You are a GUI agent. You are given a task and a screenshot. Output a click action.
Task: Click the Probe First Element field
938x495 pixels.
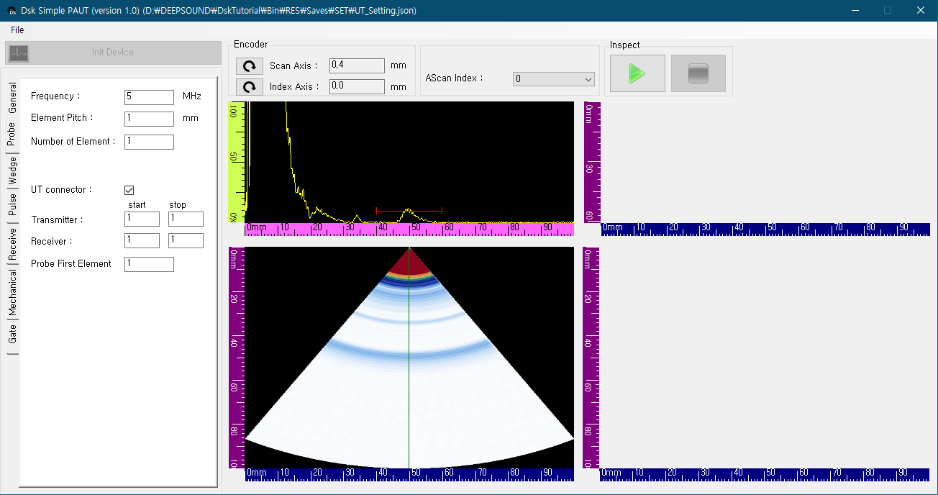(149, 264)
